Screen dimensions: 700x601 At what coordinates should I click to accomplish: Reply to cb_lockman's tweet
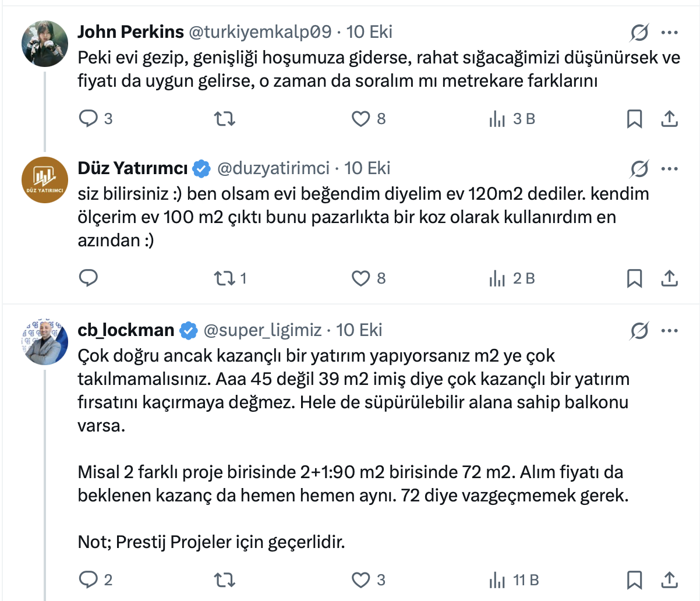click(88, 580)
